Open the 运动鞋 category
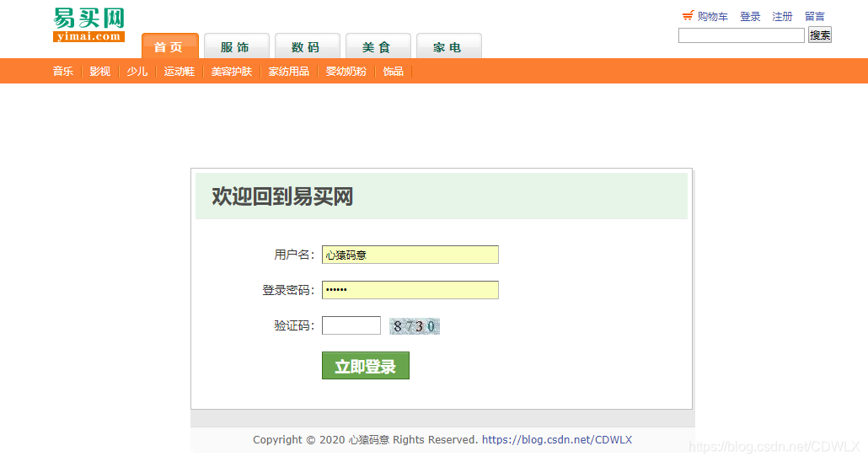Image resolution: width=868 pixels, height=462 pixels. click(179, 72)
